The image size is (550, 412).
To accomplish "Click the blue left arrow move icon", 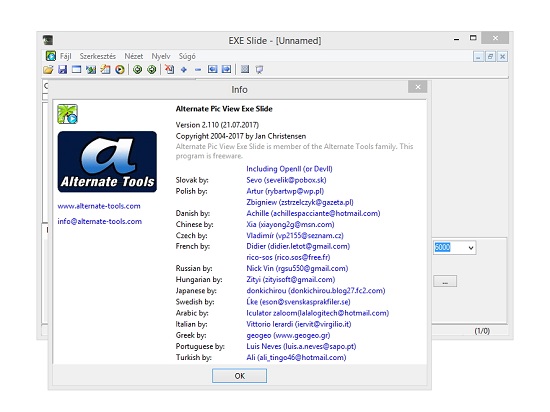I will tap(212, 69).
